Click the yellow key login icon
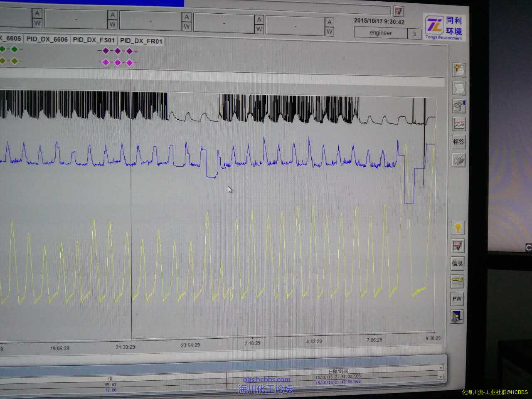Image resolution: width=532 pixels, height=399 pixels. 457,281
